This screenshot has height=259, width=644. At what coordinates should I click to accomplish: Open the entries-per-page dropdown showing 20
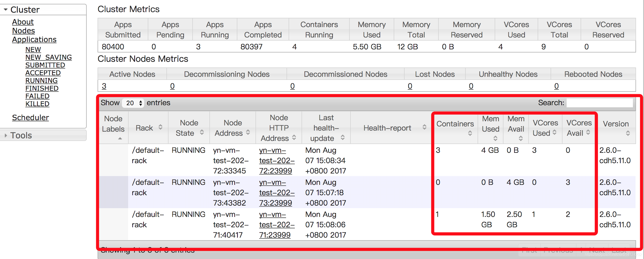coord(133,103)
